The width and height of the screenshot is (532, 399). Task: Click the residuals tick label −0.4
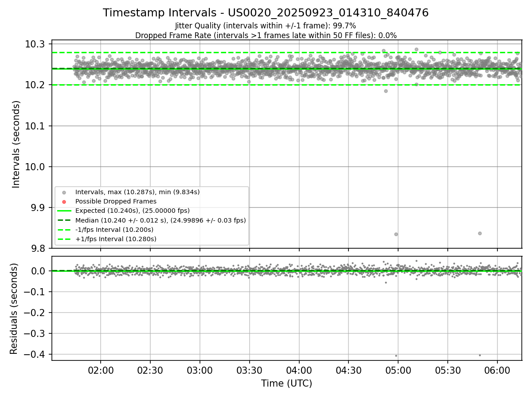34,354
